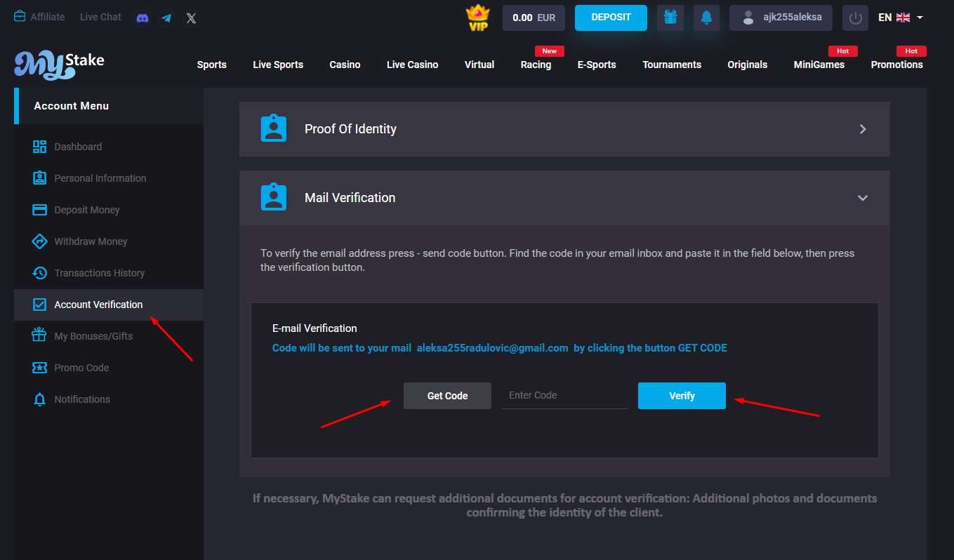Switch to the Casino tab
Screen dimensions: 954x560
tap(345, 64)
